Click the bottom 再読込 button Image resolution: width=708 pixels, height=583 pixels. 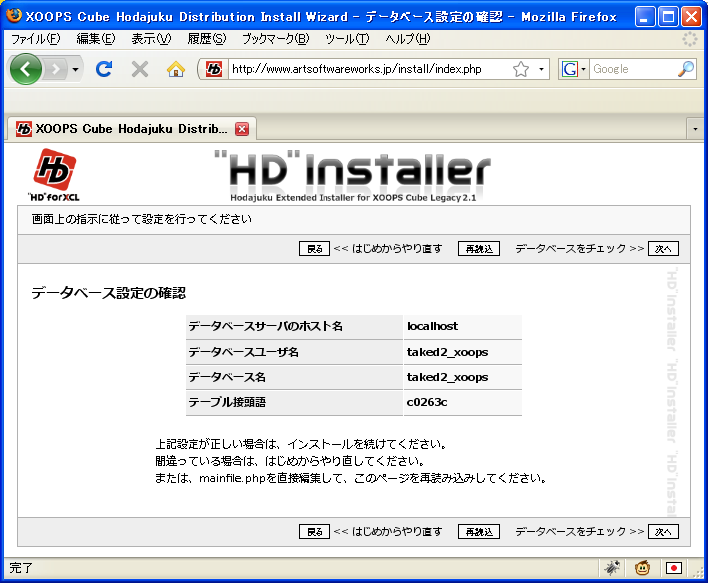[x=479, y=532]
